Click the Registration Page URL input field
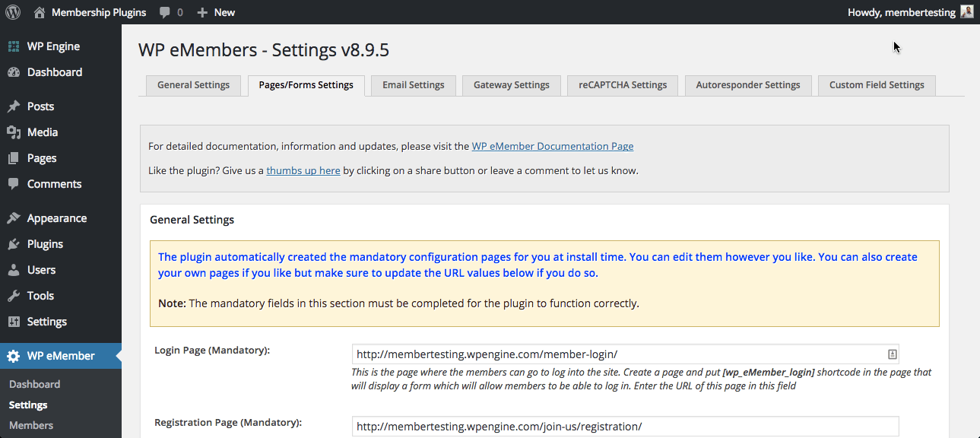 [623, 427]
